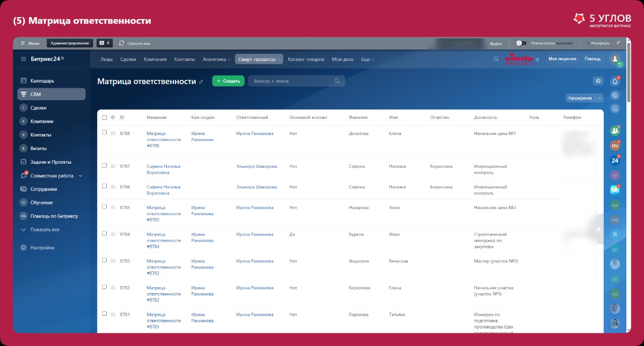Viewport: 644px width, 346px height.
Task: Expand the Смарт-процессы dropdown
Action: click(x=259, y=59)
